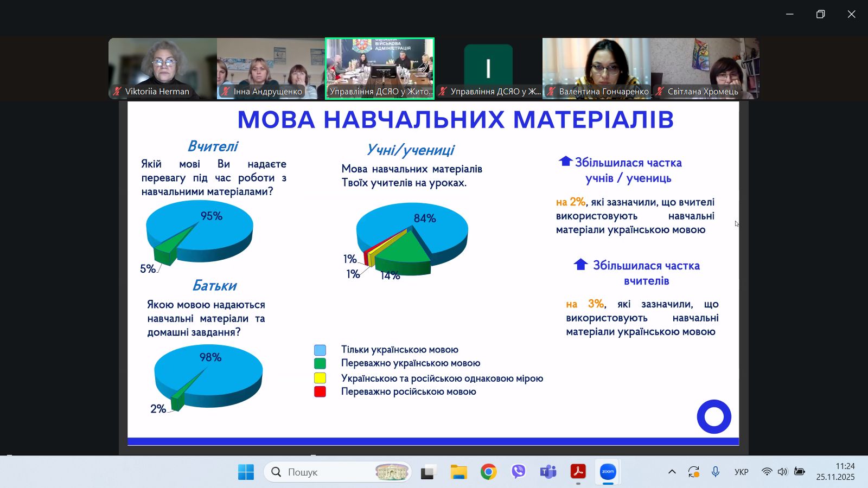Click the taskbar microphone icon
Screen dimensions: 868x488
tap(716, 472)
